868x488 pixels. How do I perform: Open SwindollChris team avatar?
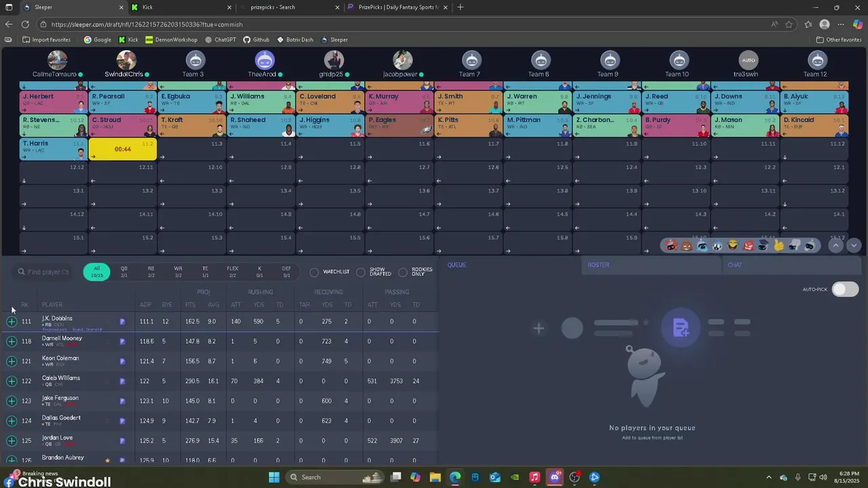[x=126, y=60]
